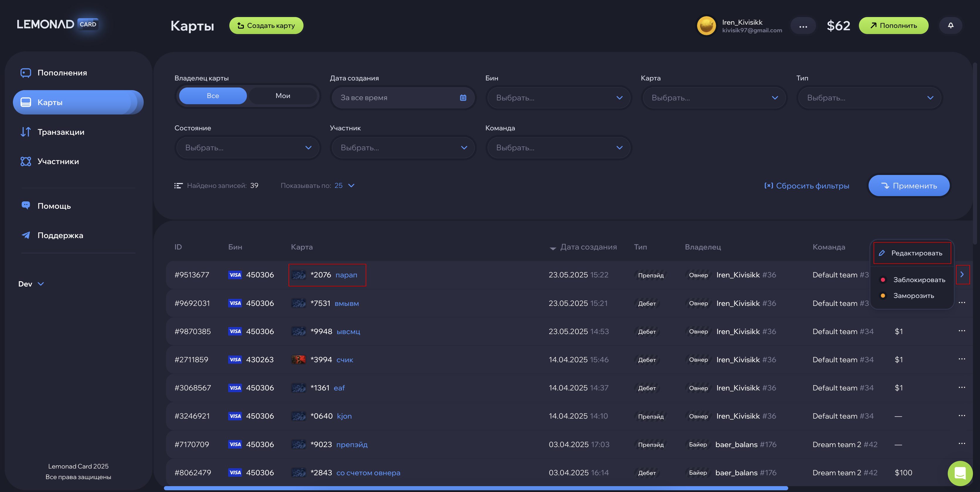980x492 pixels.
Task: Click the calendar icon in date field
Action: (x=463, y=98)
